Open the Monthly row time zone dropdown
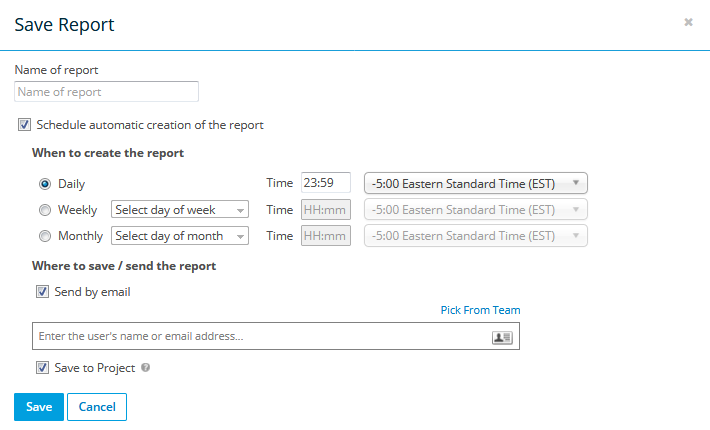 point(476,236)
